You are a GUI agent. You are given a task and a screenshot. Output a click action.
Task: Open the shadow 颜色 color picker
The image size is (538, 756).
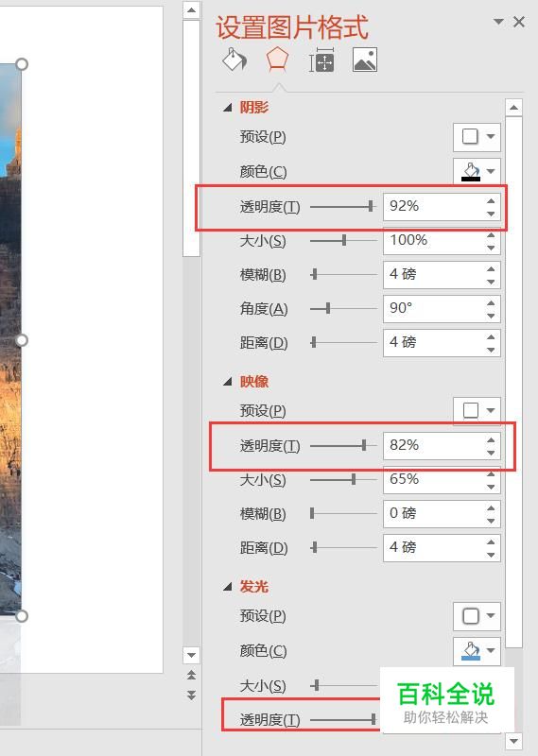pyautogui.click(x=477, y=171)
